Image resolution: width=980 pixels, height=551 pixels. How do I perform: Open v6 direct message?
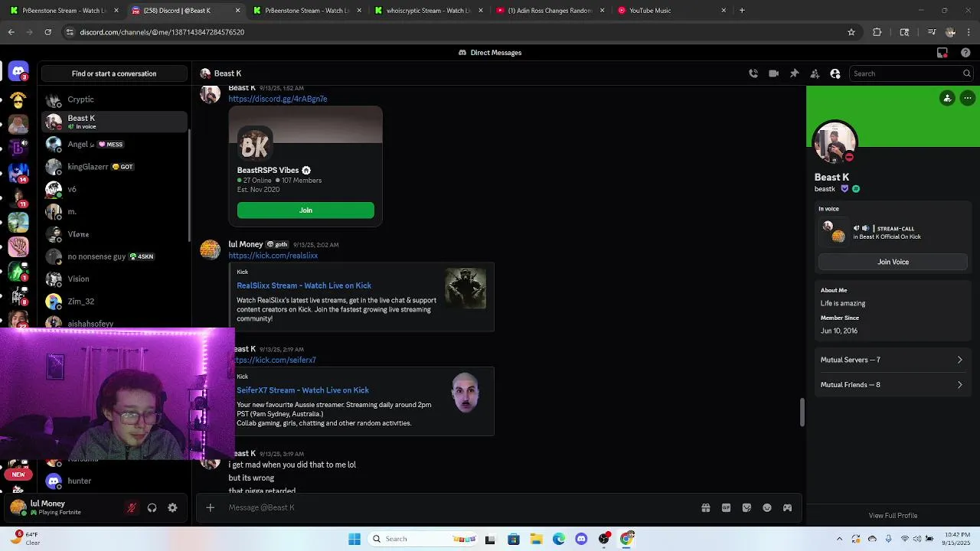click(114, 189)
